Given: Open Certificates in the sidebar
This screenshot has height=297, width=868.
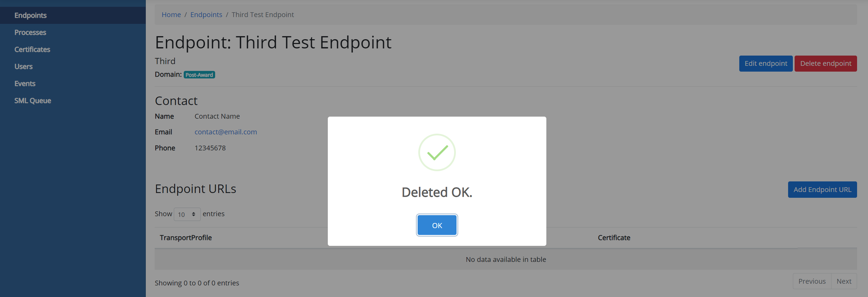Looking at the screenshot, I should tap(32, 49).
